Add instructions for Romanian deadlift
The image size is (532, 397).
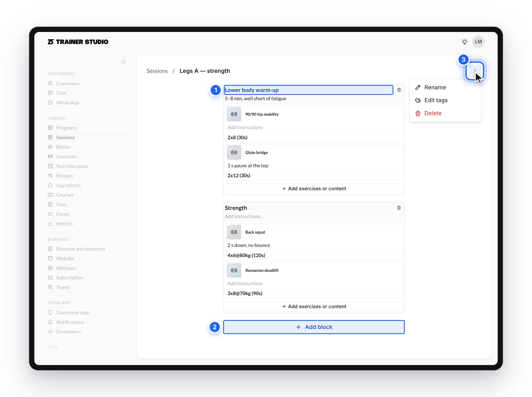(245, 283)
